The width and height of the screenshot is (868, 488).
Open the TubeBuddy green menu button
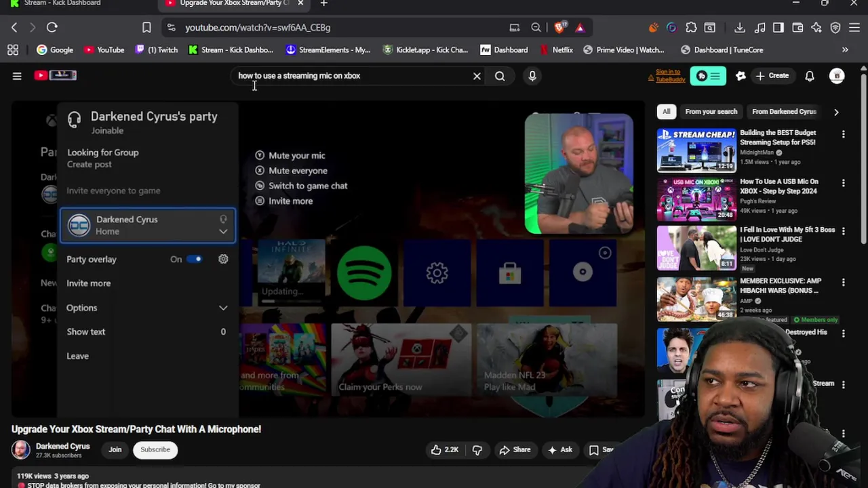point(708,76)
